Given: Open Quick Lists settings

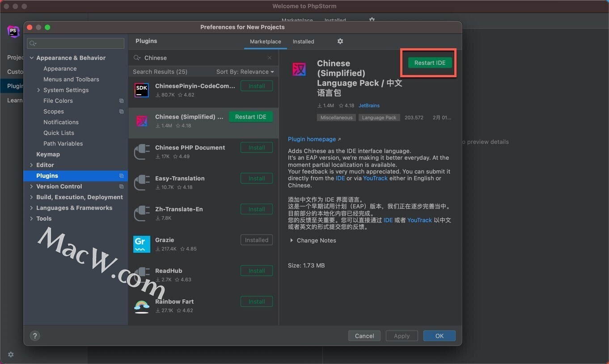Looking at the screenshot, I should click(x=59, y=133).
